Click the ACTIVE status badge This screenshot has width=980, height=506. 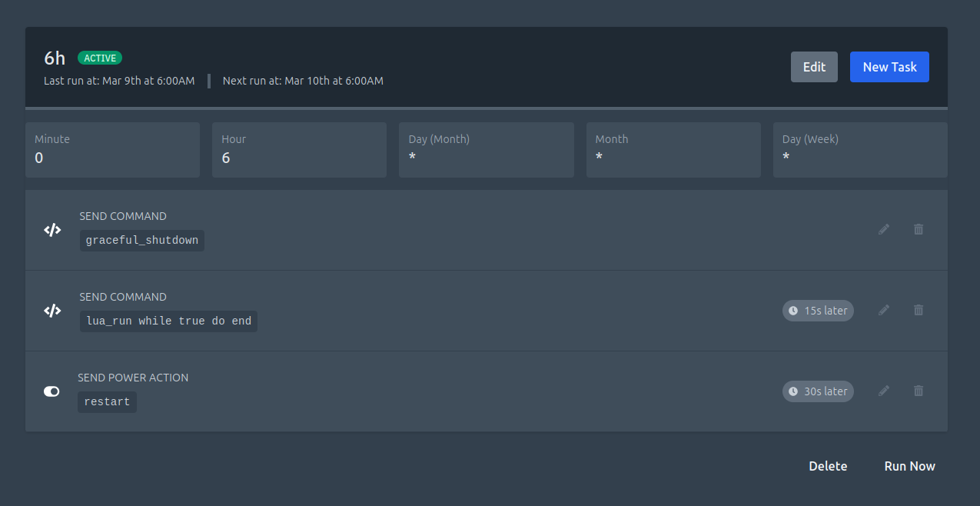pyautogui.click(x=100, y=58)
